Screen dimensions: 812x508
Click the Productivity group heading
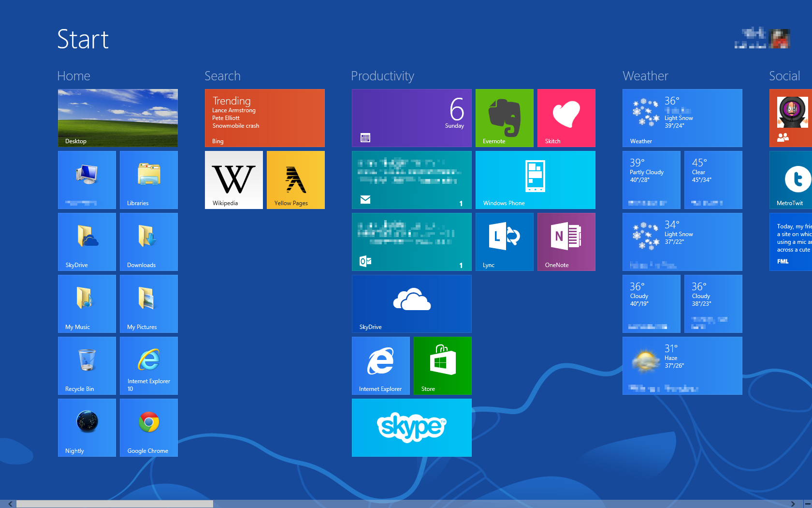[382, 76]
